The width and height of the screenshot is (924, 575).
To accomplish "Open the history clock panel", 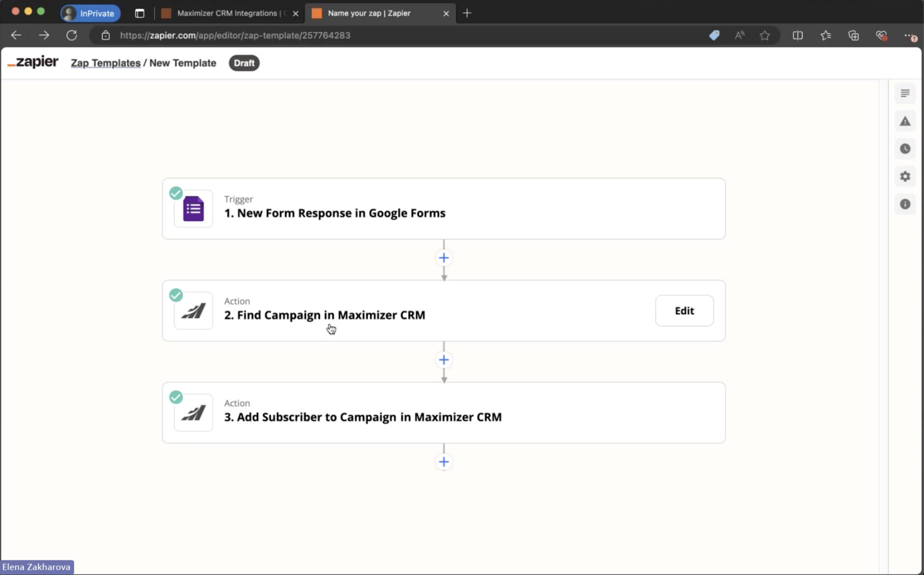I will [905, 149].
